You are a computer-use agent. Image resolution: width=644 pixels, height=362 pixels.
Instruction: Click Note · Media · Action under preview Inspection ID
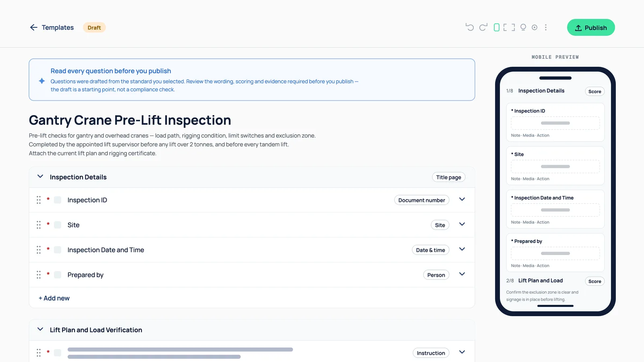coord(530,135)
